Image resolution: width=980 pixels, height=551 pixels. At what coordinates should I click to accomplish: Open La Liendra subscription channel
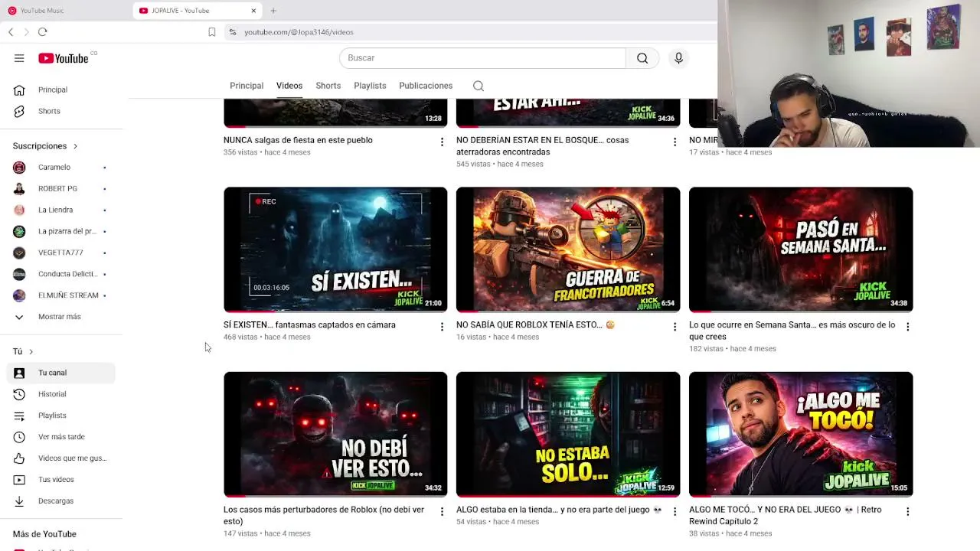point(61,210)
